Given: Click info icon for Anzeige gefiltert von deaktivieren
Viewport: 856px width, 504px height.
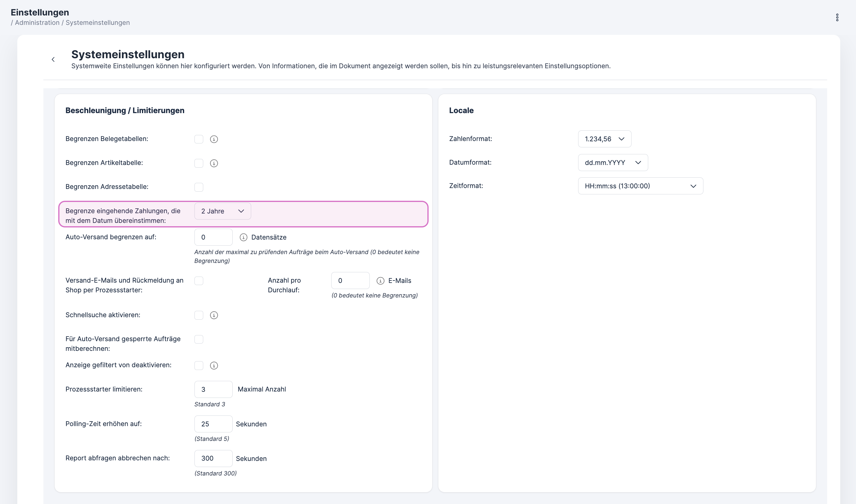Looking at the screenshot, I should point(214,366).
